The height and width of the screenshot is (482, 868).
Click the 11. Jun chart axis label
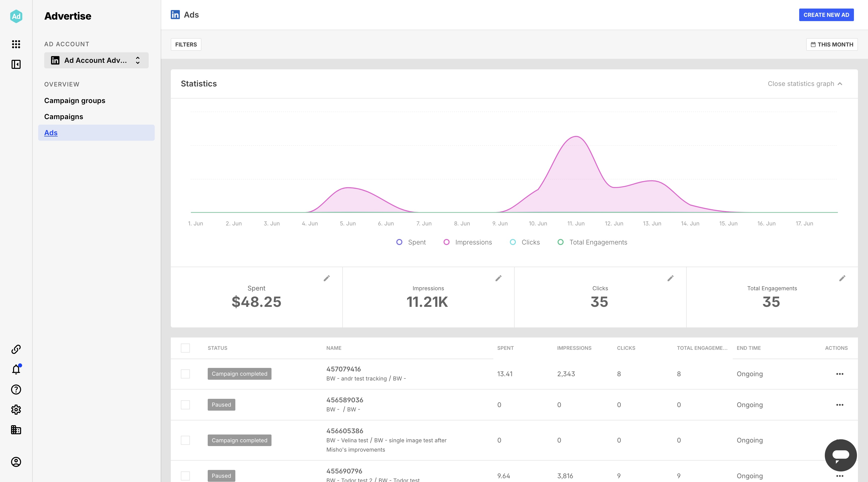point(576,223)
